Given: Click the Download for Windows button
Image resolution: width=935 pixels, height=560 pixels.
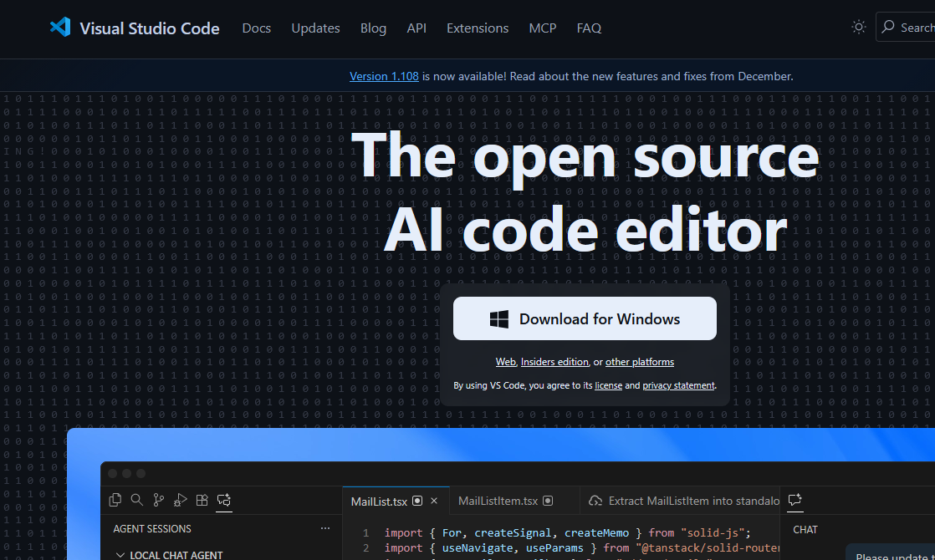Looking at the screenshot, I should (585, 318).
